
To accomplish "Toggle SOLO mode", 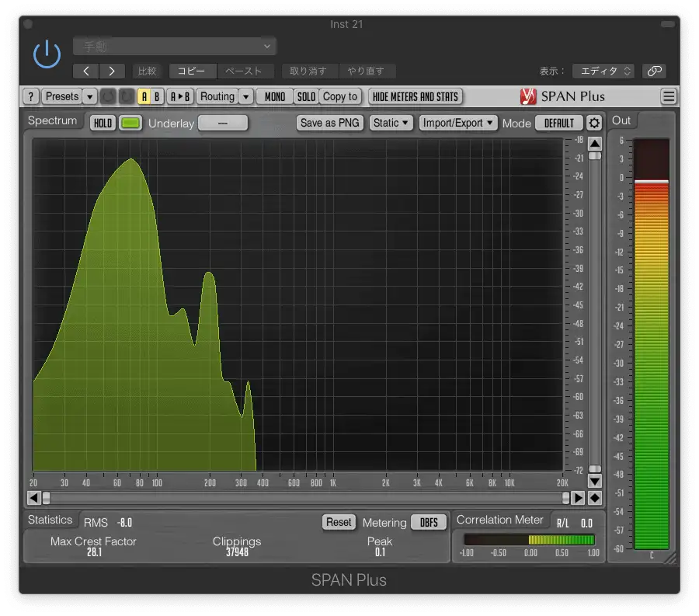I will tap(306, 96).
